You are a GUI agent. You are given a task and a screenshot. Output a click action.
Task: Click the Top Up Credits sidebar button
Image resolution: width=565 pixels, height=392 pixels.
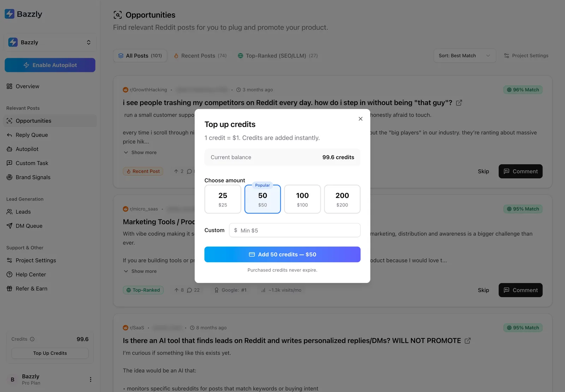[50, 354]
